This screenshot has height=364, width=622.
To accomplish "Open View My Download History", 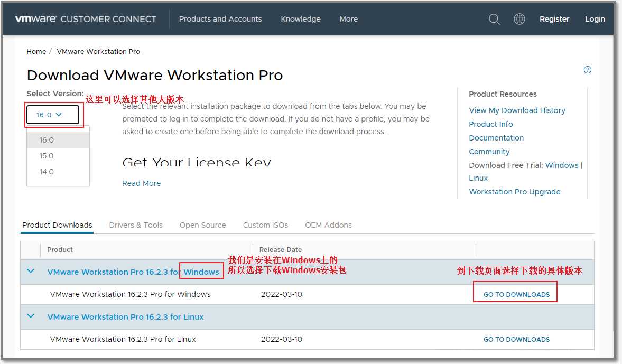I will click(x=517, y=110).
